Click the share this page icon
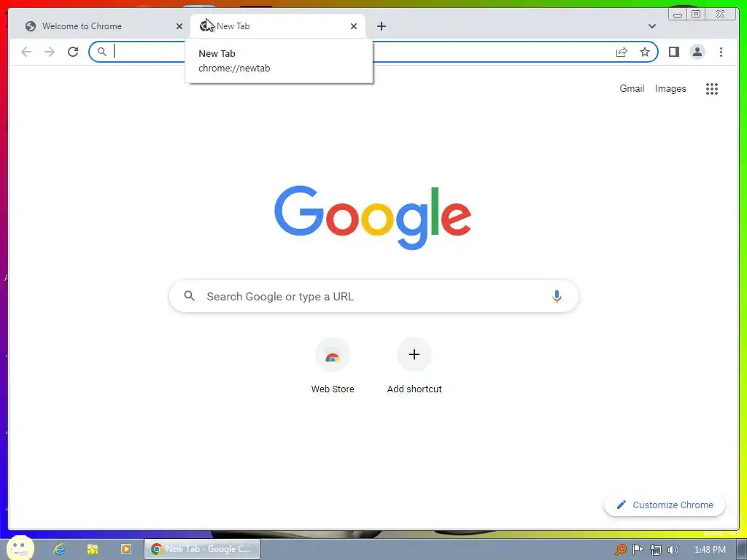 click(622, 52)
